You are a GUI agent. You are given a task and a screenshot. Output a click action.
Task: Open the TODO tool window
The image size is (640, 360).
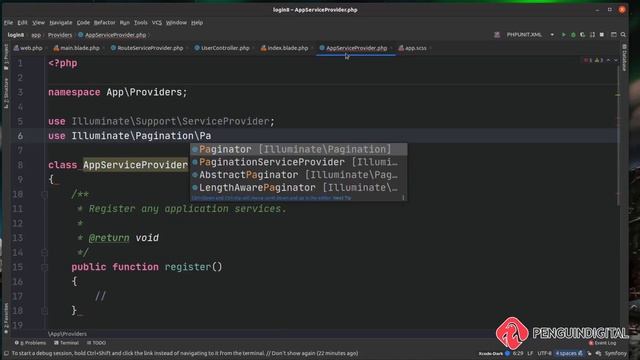[x=96, y=343]
